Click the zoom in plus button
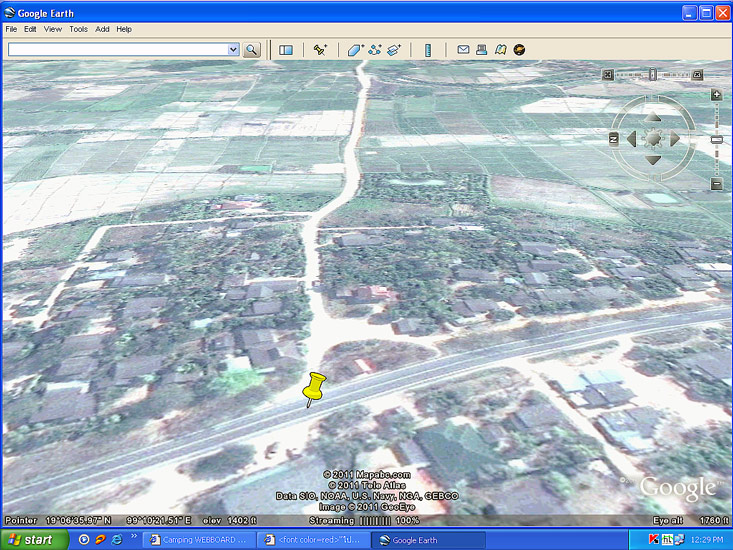Screen dimensions: 733x550 (x=716, y=95)
